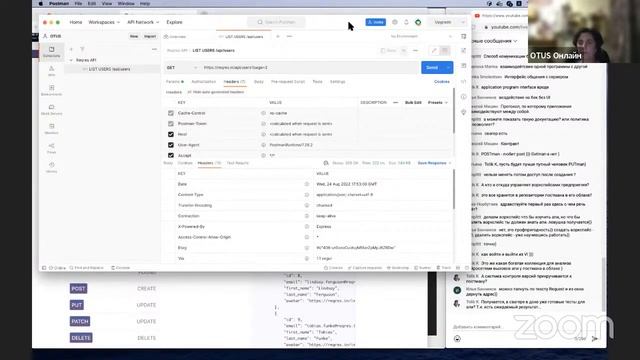The height and width of the screenshot is (360, 640).
Task: Open the Presets dropdown
Action: (438, 102)
